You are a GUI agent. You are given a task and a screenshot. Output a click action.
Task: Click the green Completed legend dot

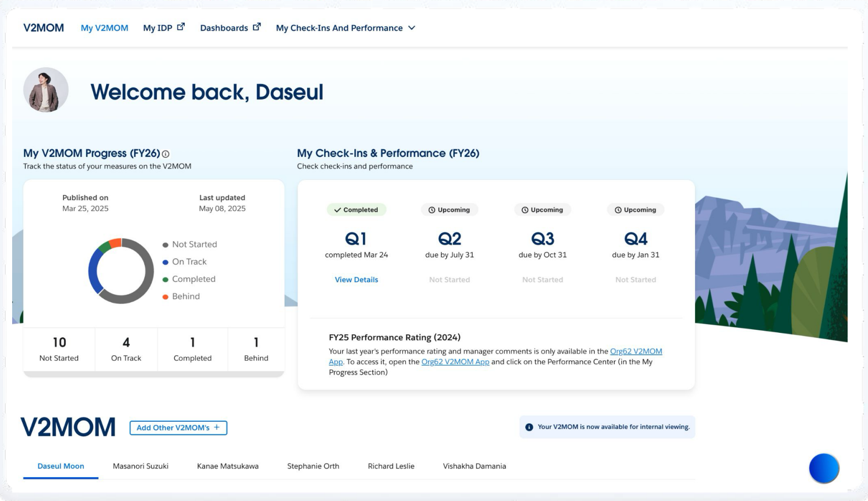pos(165,279)
